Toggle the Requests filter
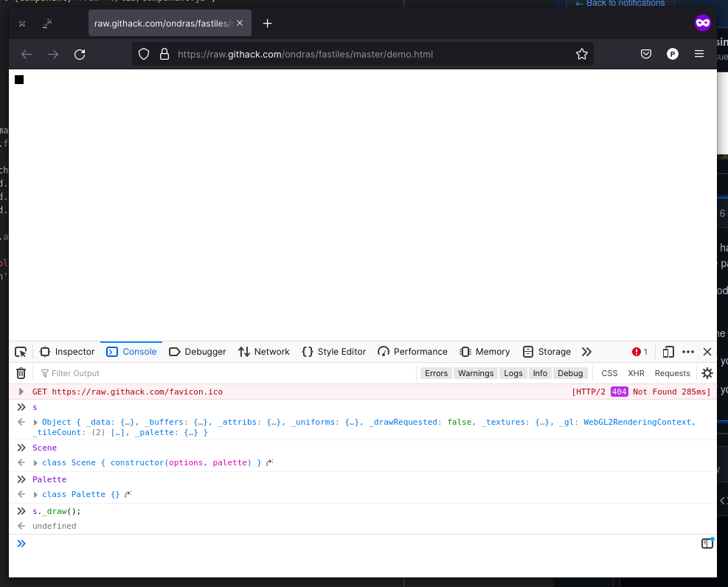 tap(672, 373)
